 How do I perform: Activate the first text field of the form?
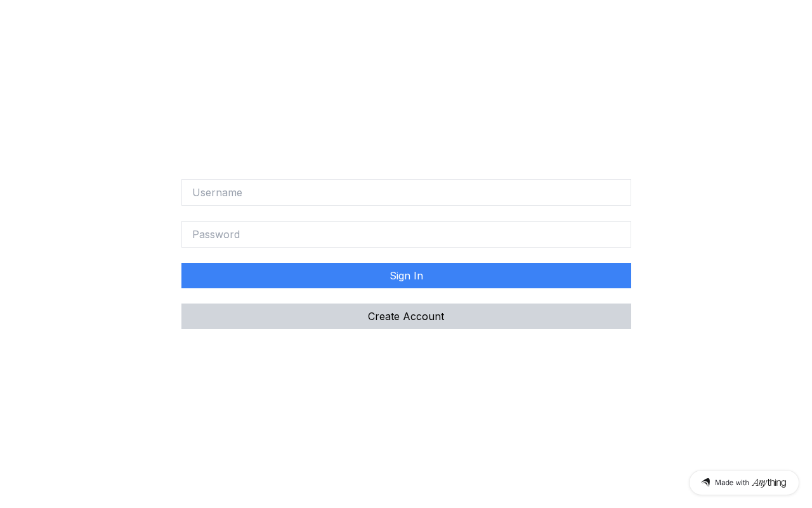coord(406,192)
